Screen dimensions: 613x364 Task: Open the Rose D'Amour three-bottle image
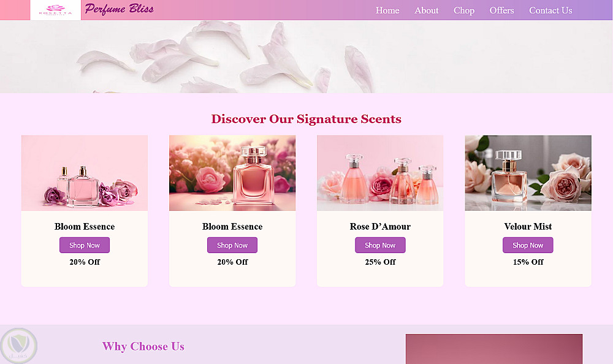coord(380,173)
